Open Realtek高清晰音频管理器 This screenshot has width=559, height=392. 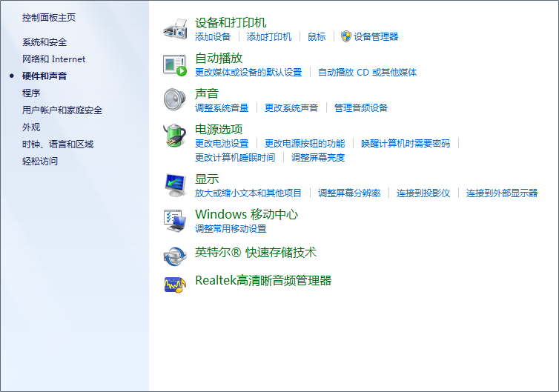(x=263, y=281)
